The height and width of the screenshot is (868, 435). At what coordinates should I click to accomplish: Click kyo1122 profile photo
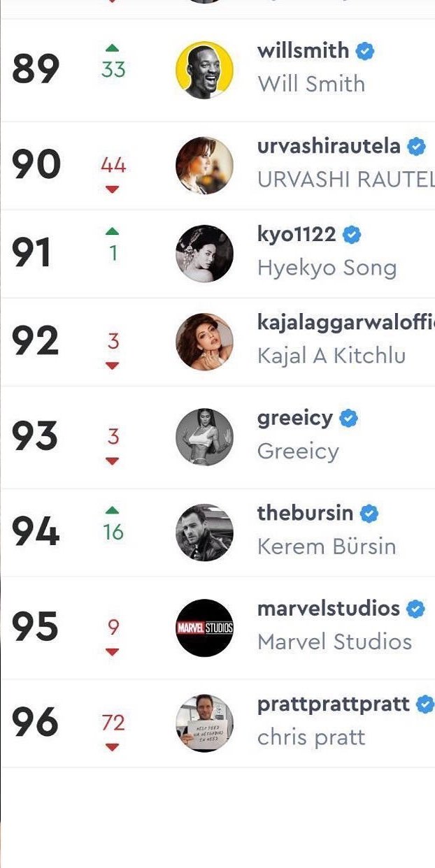point(204,253)
